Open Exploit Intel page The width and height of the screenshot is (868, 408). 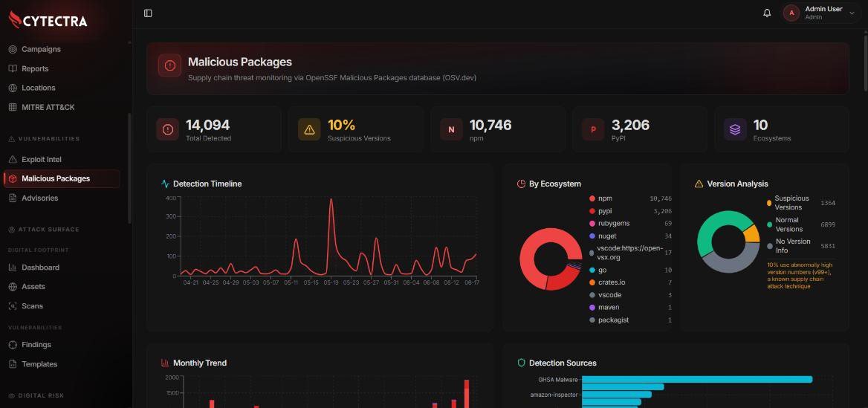click(x=42, y=160)
